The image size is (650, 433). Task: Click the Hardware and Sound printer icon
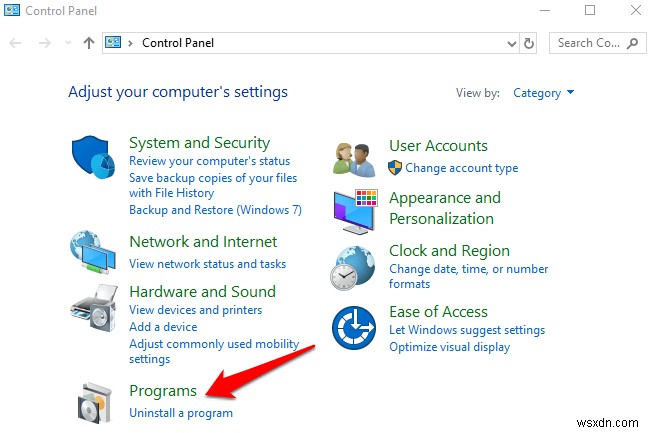click(x=93, y=306)
